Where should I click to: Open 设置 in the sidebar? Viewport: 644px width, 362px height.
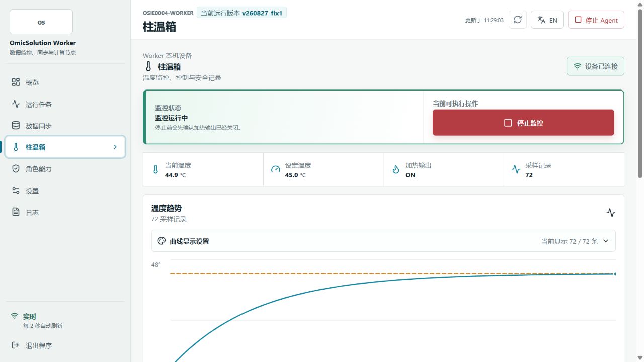[x=65, y=191]
